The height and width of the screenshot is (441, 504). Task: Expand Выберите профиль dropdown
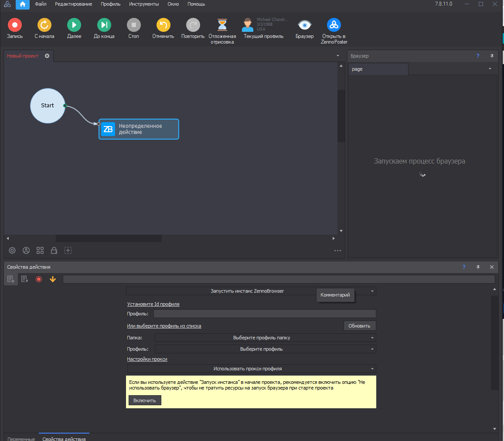coord(265,349)
